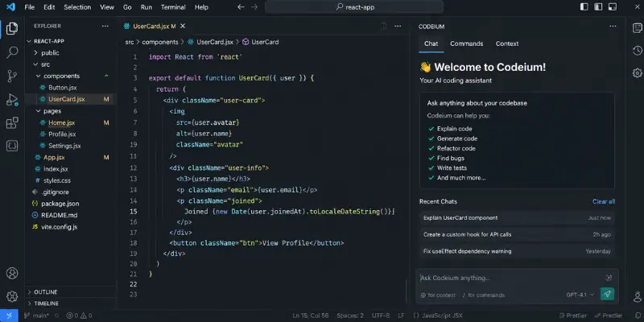Open Fix useEffect dependency warning chat
644x322 pixels.
click(517, 251)
